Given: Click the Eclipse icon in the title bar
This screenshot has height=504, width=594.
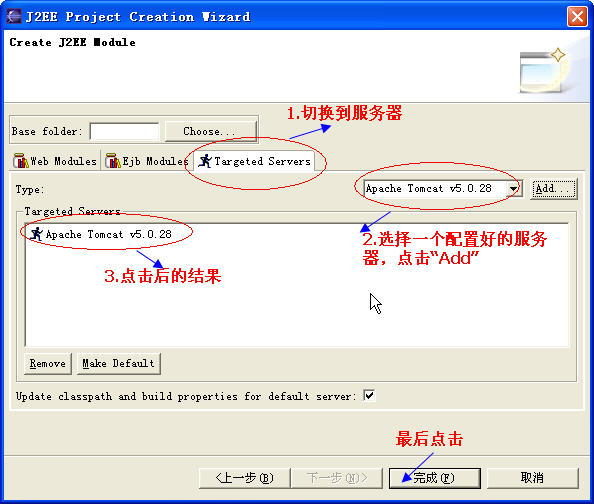Looking at the screenshot, I should [x=14, y=16].
